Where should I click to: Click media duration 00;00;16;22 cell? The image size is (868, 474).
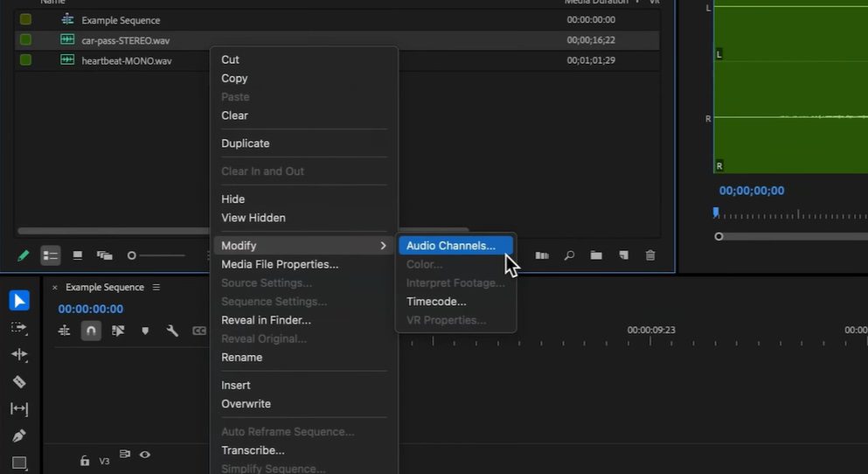pos(591,40)
